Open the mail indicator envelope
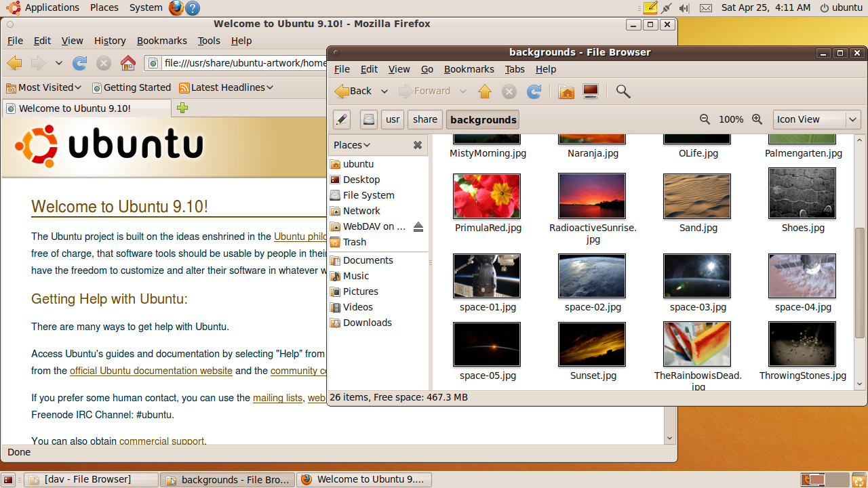Viewport: 868px width, 488px height. (x=706, y=8)
